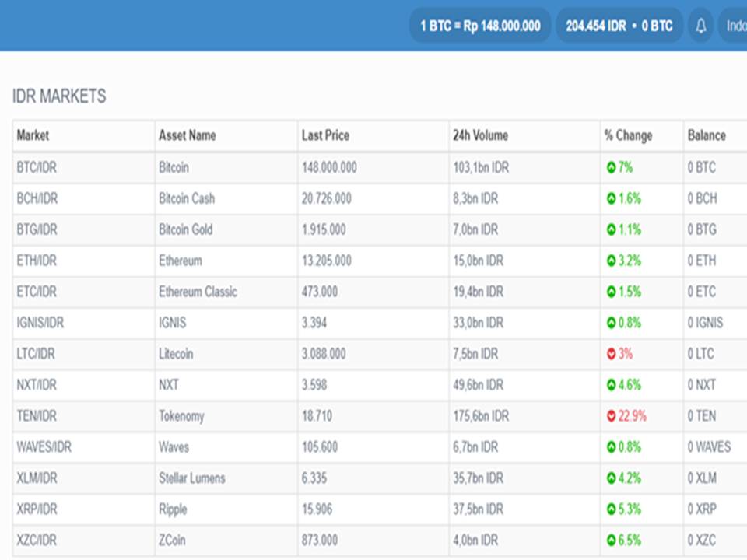Viewport: 747px width, 560px height.
Task: Click the red down arrow in Litecoin row
Action: [612, 354]
